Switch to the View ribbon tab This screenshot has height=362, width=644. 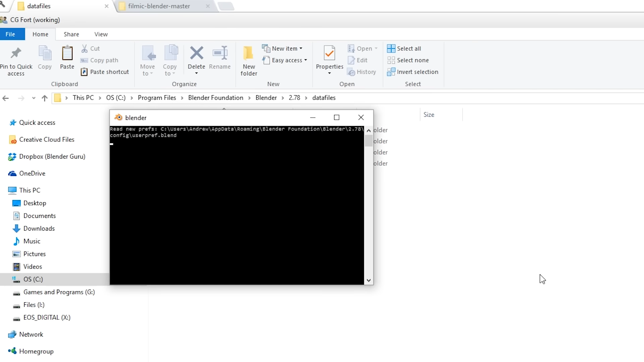[101, 34]
